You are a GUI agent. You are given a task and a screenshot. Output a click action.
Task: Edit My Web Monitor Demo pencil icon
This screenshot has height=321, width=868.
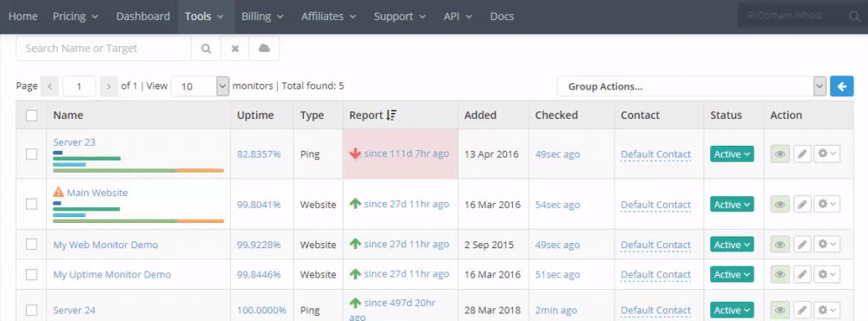pyautogui.click(x=802, y=245)
